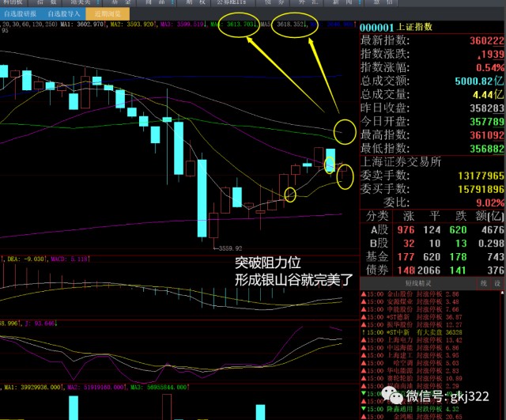Open the 基金 tab in top bar

[x=121, y=2]
